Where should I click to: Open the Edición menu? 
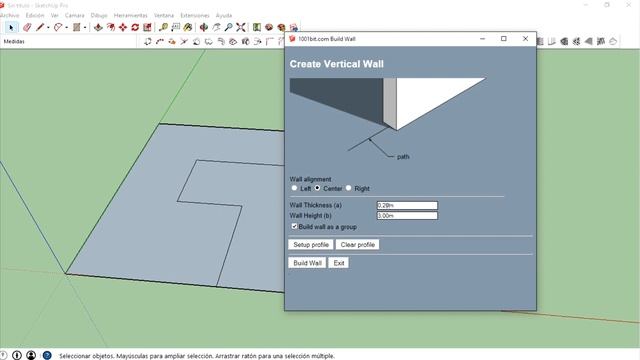(35, 15)
